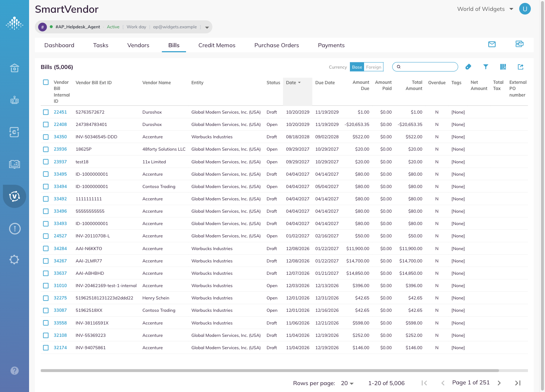Click the tag icon in Bills toolbar
Screen dimensions: 545x392
468,67
